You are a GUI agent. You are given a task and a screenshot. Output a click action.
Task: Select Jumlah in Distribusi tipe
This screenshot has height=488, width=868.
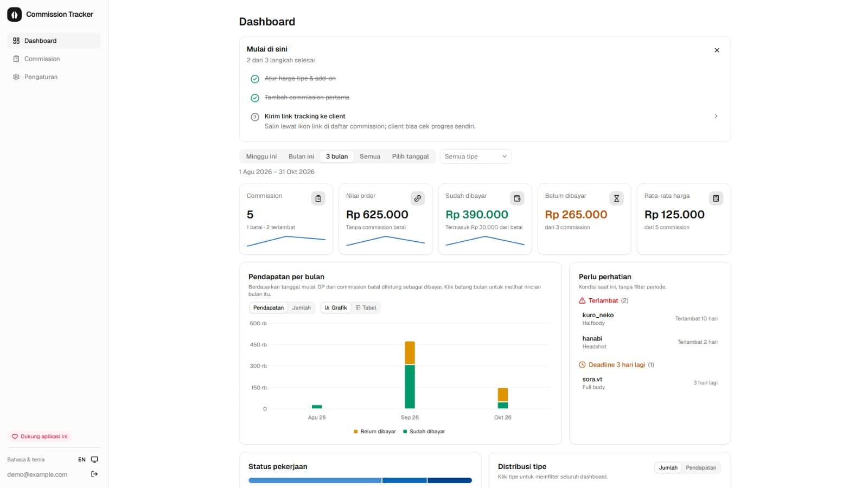coord(668,467)
